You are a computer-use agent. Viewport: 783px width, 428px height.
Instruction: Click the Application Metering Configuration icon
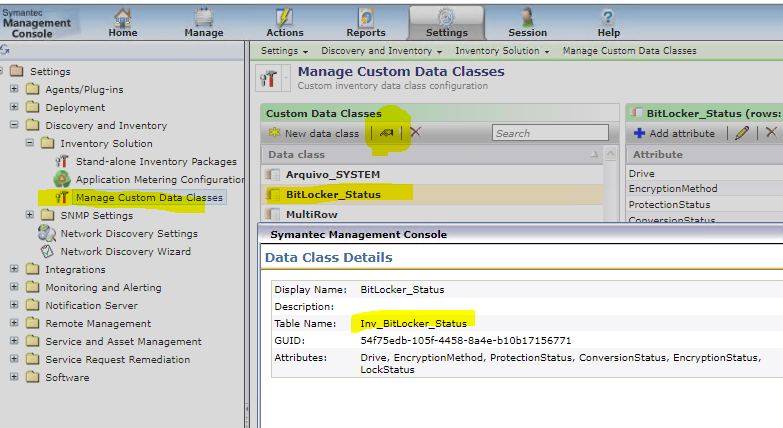tap(62, 179)
